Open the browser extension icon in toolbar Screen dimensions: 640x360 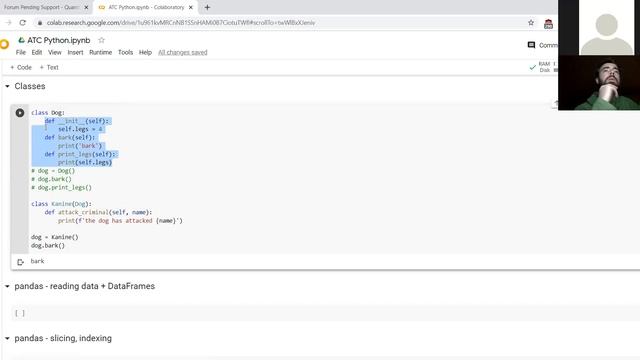pyautogui.click(x=548, y=24)
